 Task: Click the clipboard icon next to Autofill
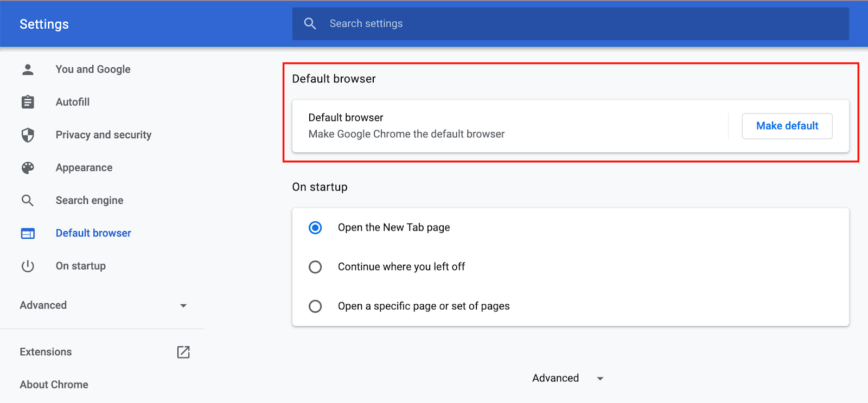(28, 102)
